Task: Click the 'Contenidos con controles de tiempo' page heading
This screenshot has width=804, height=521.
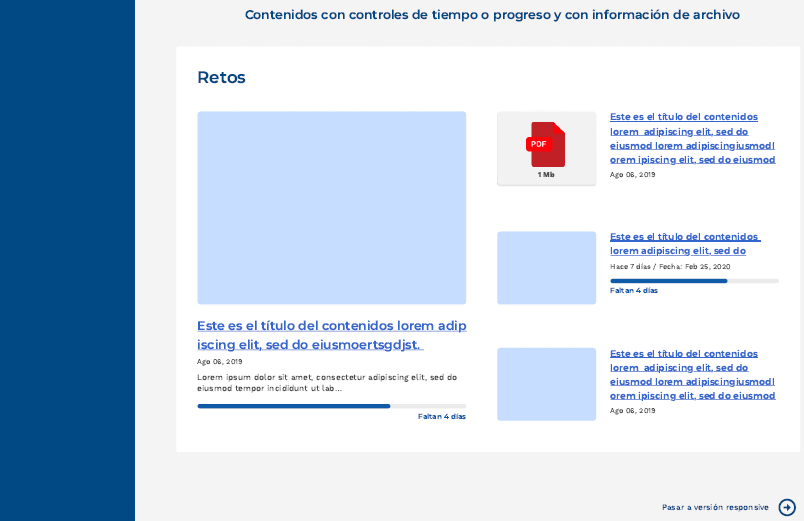Action: tap(492, 15)
